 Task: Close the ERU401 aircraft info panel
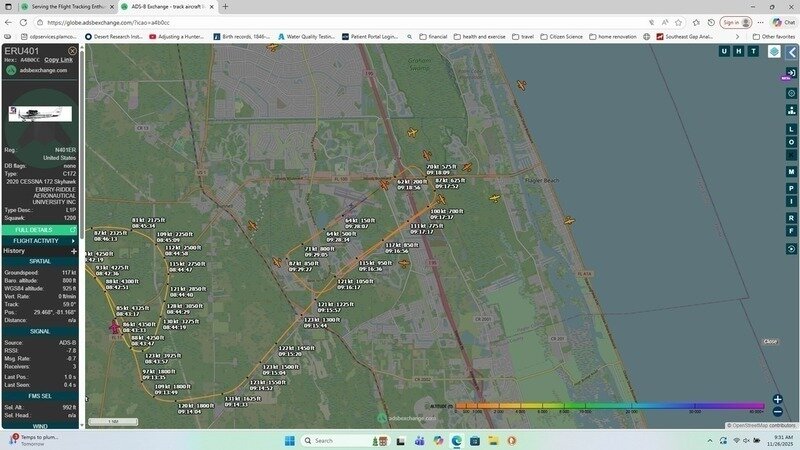click(72, 50)
